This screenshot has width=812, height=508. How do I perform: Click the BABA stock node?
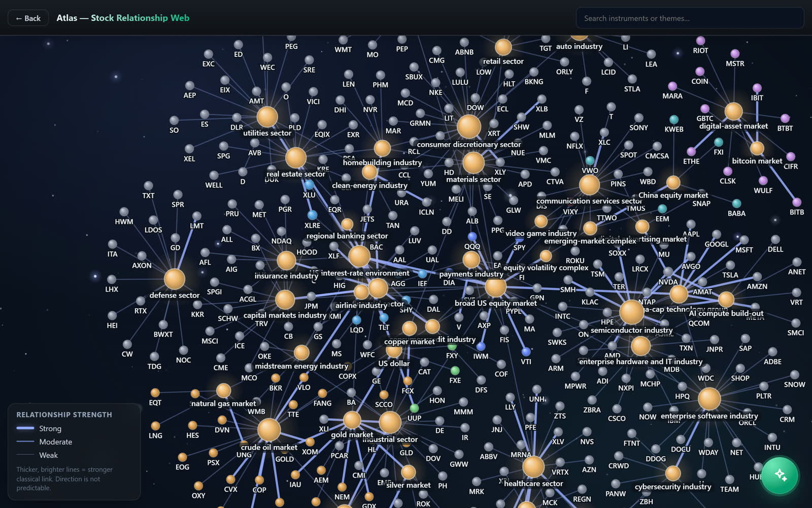click(x=736, y=204)
